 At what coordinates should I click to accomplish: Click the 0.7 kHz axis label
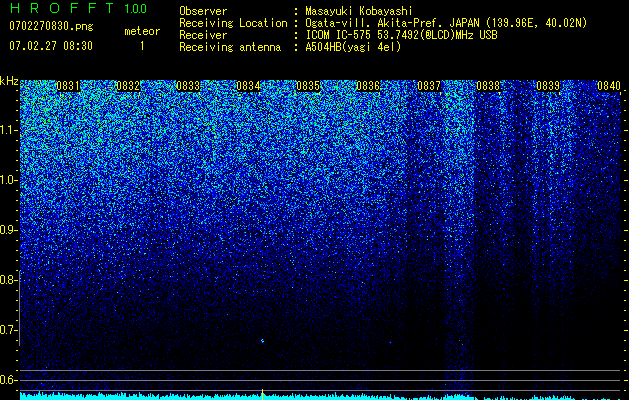(x=9, y=330)
